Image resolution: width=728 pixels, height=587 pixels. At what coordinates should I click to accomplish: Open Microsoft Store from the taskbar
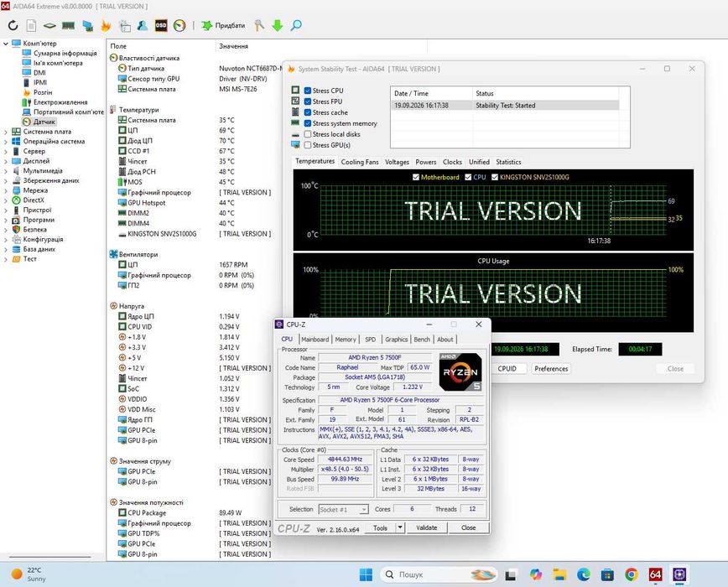pyautogui.click(x=607, y=574)
